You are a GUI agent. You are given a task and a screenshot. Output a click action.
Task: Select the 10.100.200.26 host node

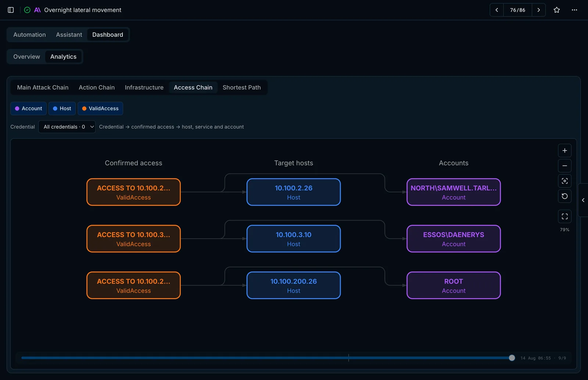coord(294,285)
